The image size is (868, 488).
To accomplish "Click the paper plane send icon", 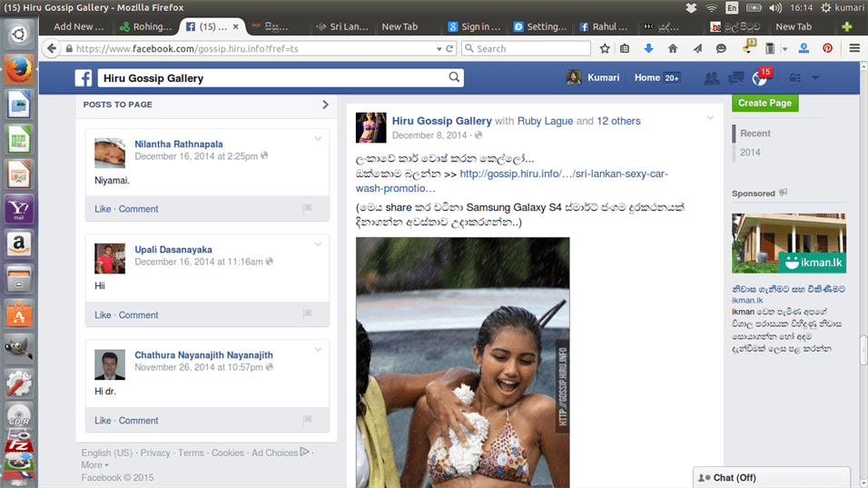I will click(697, 49).
